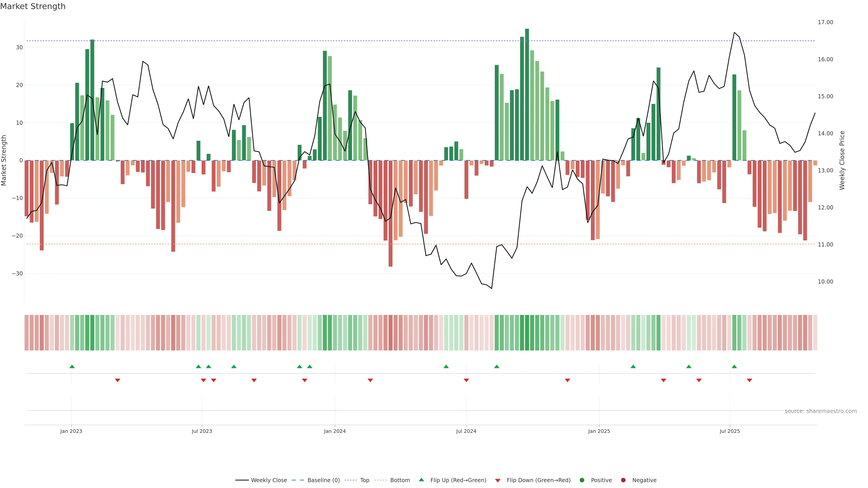This screenshot has height=488, width=868.
Task: Select the last red Flip Down marker after Jul 2025
Action: click(x=749, y=380)
